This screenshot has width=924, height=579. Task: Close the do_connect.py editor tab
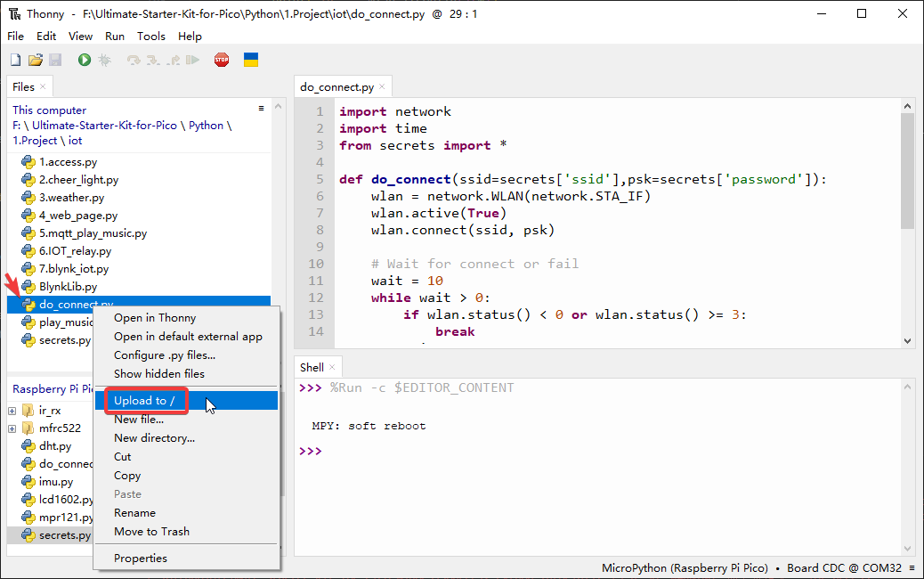(382, 86)
